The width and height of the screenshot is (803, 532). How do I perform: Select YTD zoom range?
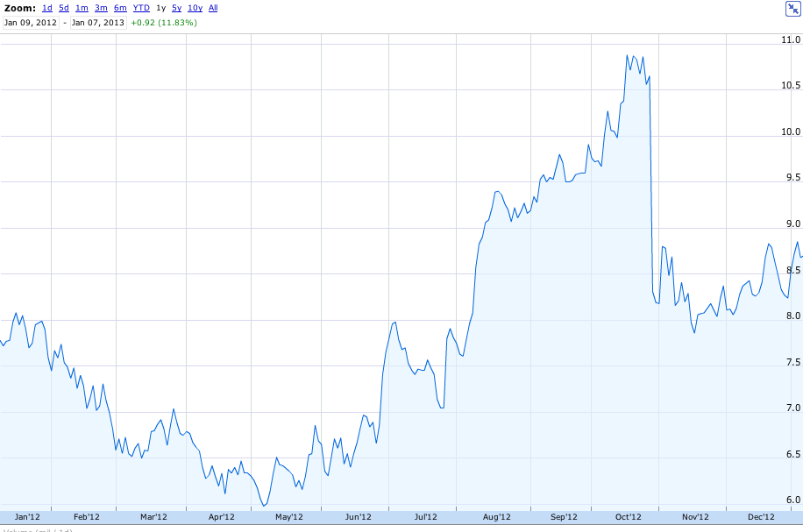[141, 8]
